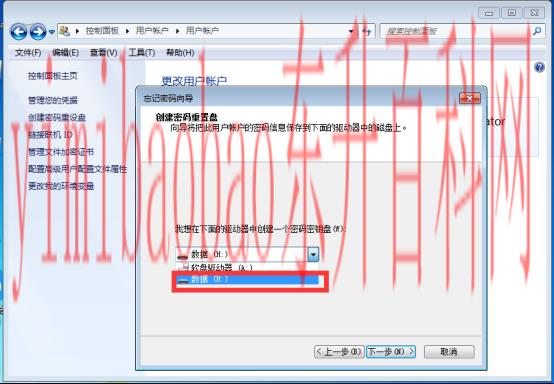554x384 pixels.
Task: Click the first 用户帐户 breadcrumb segment
Action: [x=152, y=31]
